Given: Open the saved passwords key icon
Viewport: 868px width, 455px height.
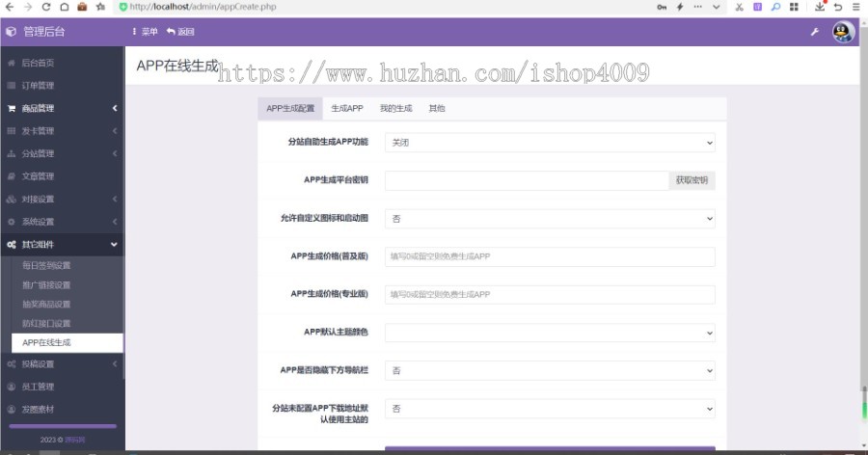Looking at the screenshot, I should click(662, 7).
